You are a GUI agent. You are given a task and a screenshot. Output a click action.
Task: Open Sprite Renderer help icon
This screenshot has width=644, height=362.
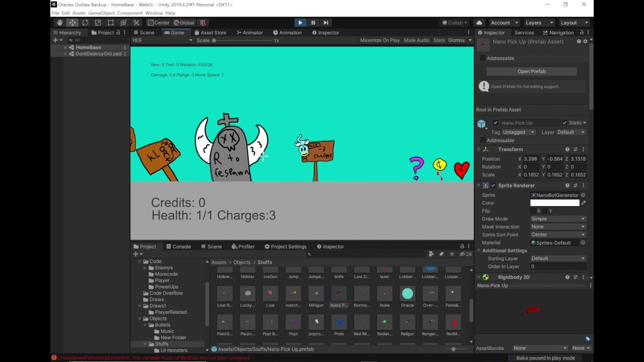pyautogui.click(x=567, y=186)
